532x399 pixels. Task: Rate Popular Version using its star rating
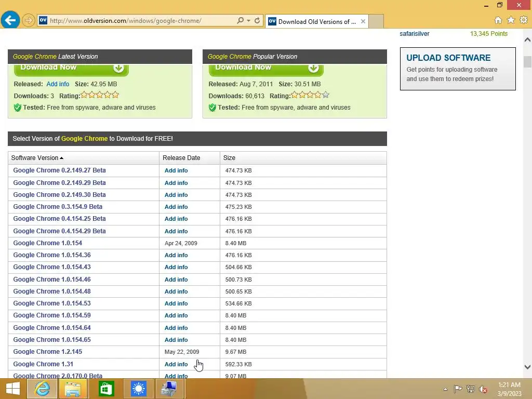coord(310,95)
